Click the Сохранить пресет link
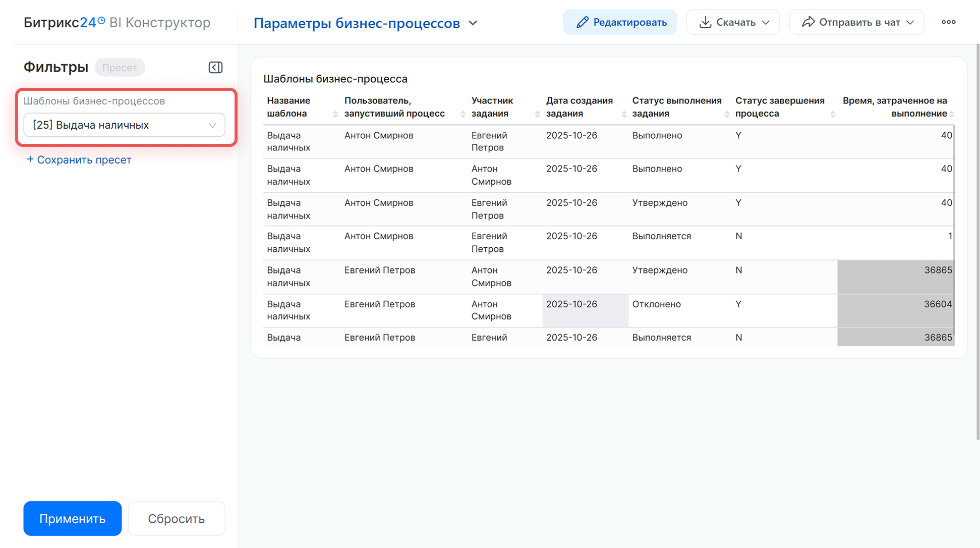980x548 pixels. tap(79, 160)
